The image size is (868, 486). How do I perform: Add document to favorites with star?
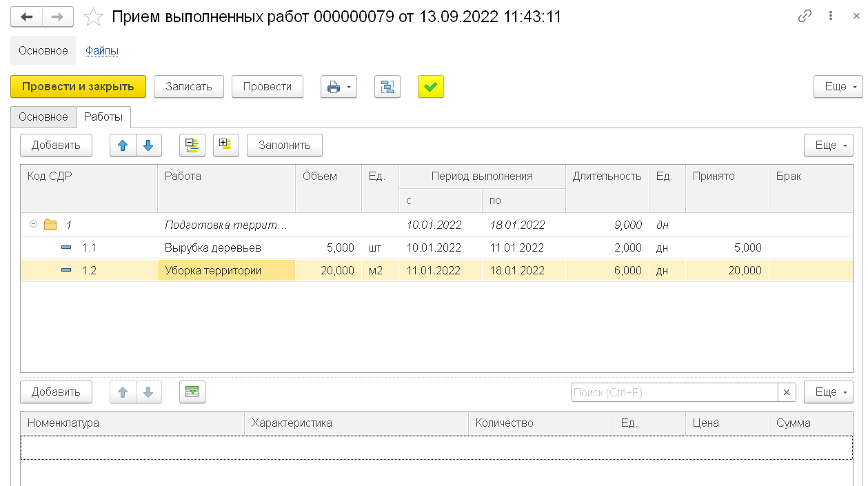point(93,17)
